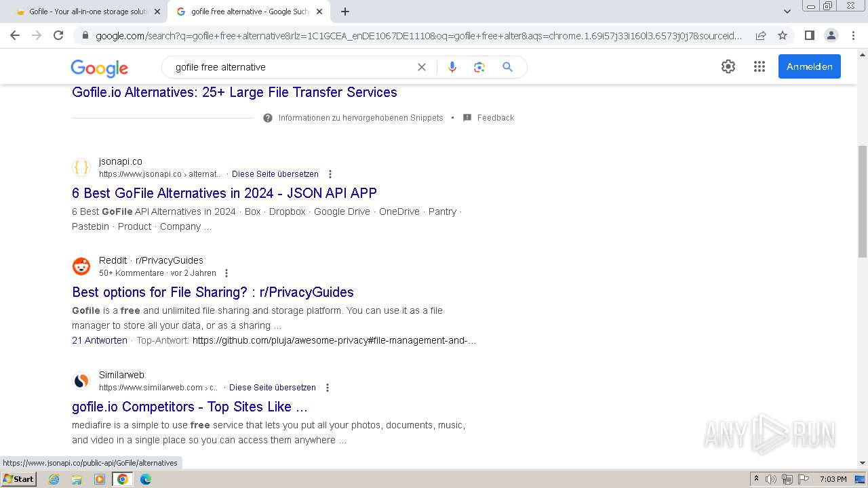The image size is (868, 488).
Task: Open more options for Reddit result
Action: 226,273
